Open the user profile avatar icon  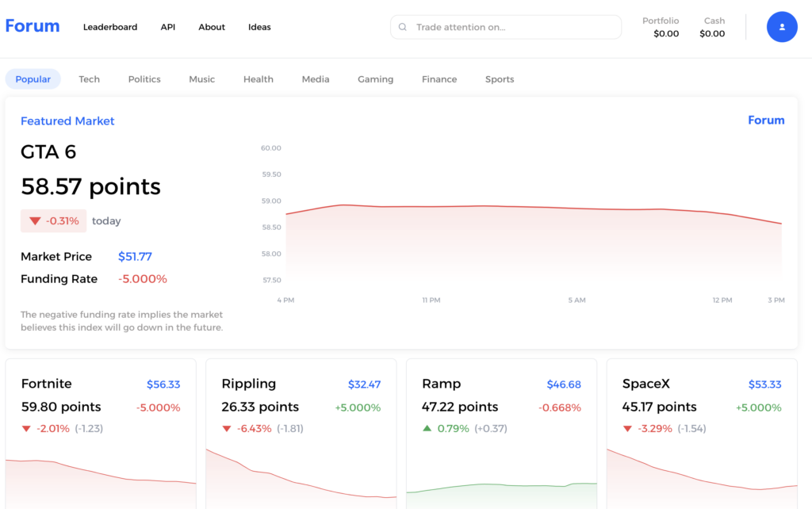(x=781, y=27)
